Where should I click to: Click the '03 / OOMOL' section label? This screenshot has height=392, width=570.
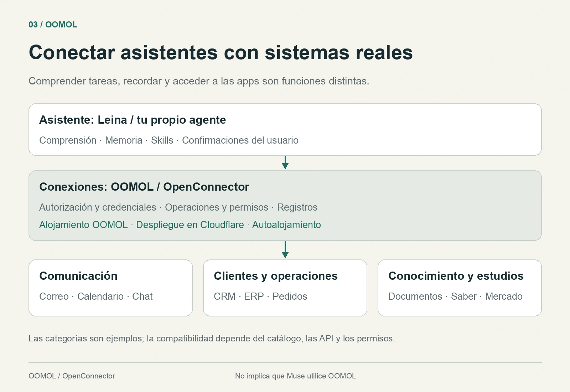[x=53, y=25]
